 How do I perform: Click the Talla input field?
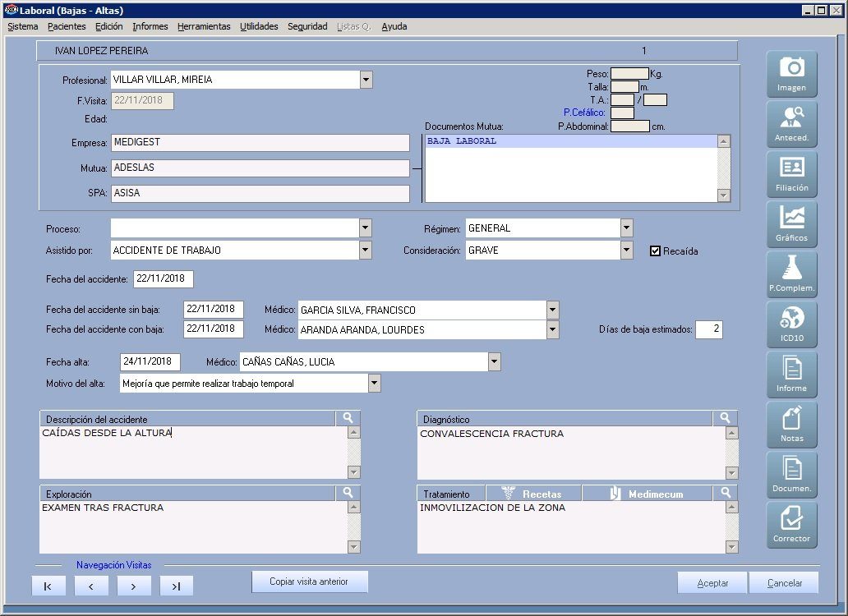pos(624,86)
